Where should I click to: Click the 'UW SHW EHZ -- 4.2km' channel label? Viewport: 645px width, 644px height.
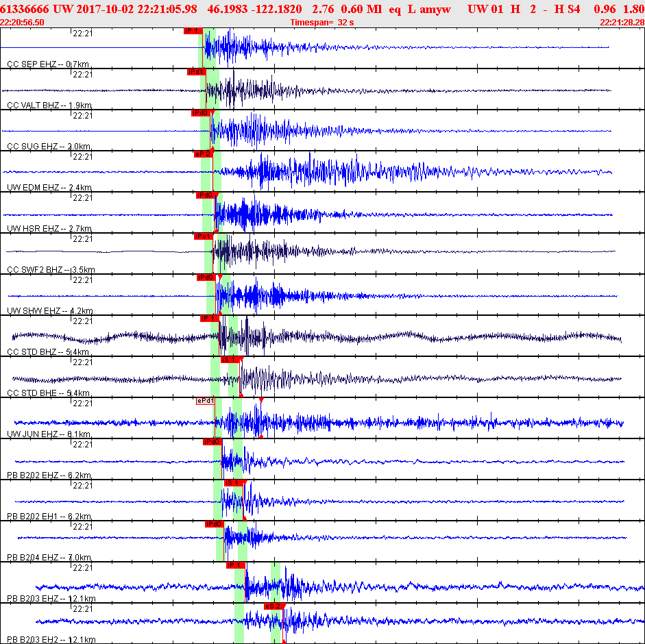click(x=50, y=311)
